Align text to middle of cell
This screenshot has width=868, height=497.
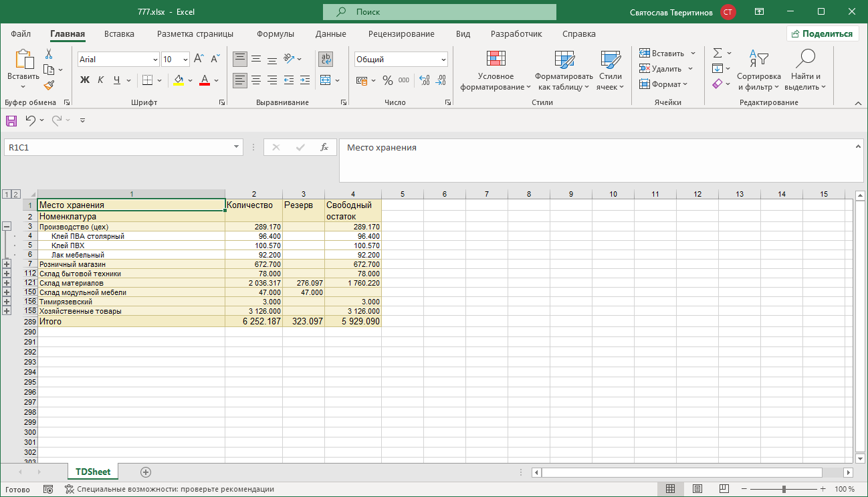pos(256,59)
